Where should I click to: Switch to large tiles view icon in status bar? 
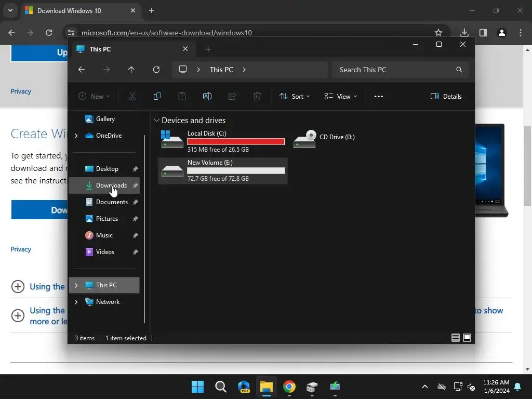coord(467,338)
